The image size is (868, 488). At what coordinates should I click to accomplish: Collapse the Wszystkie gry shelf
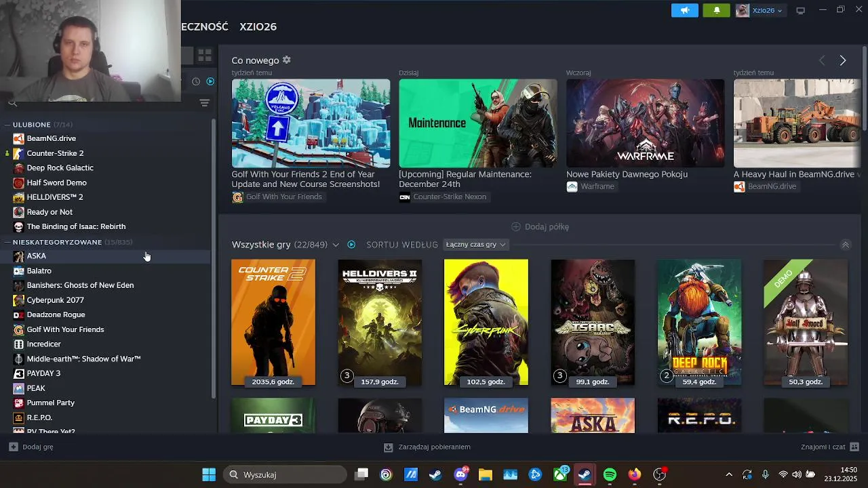pos(845,245)
